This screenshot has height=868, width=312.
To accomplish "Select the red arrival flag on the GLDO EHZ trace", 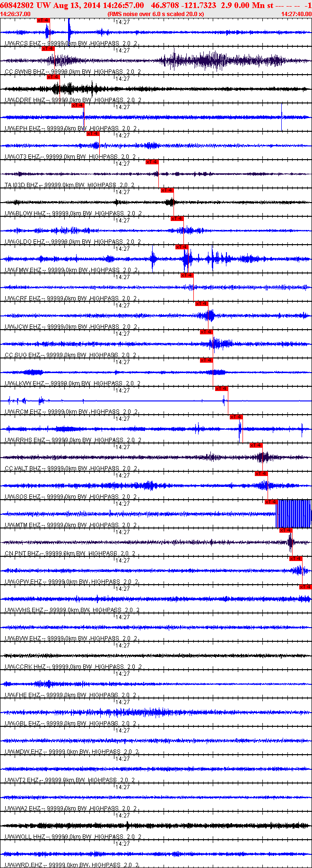I will click(x=177, y=219).
